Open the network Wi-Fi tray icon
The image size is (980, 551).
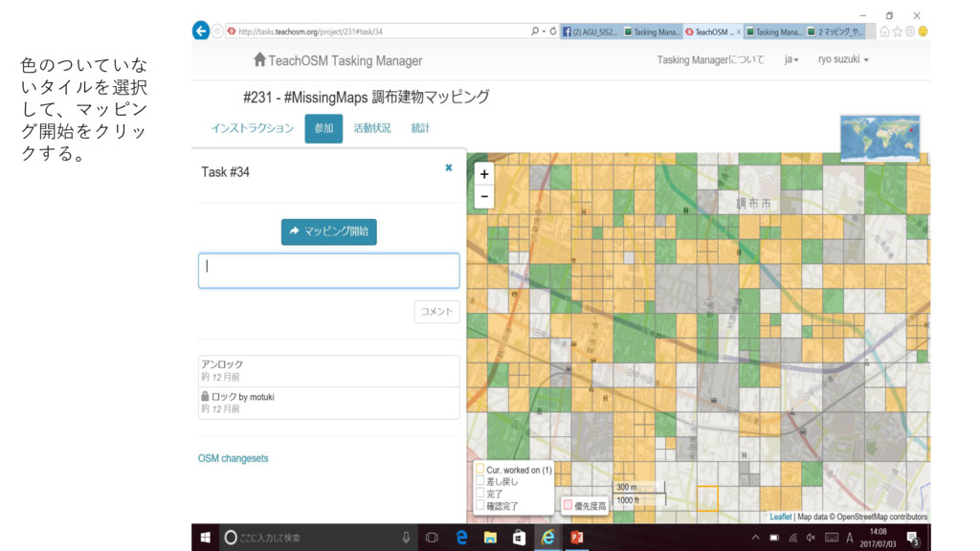coord(793,538)
